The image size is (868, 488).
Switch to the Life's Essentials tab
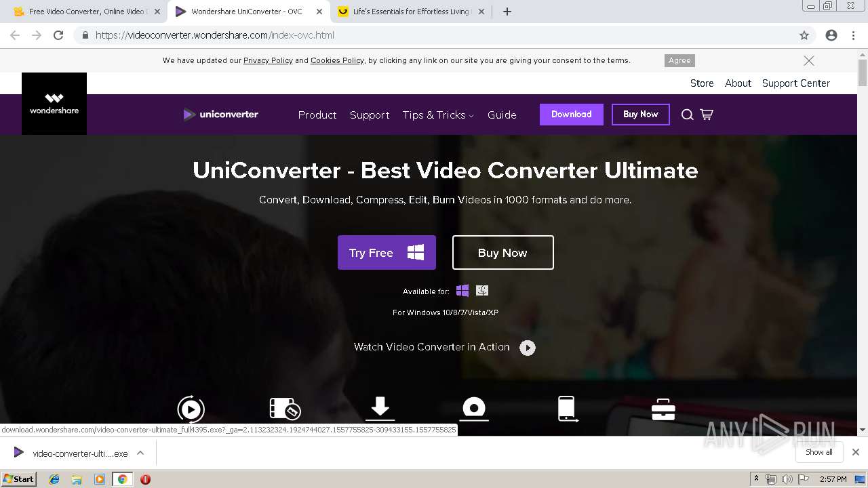pyautogui.click(x=411, y=12)
